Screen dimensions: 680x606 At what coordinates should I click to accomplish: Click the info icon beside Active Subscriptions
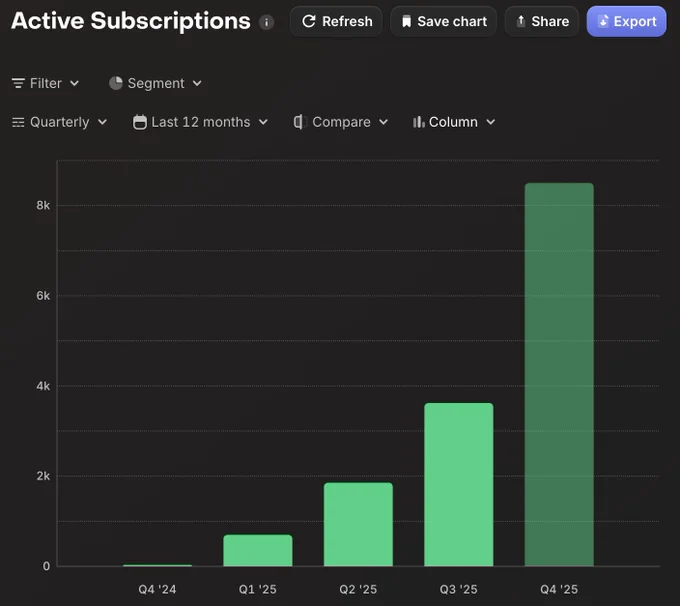pos(266,22)
